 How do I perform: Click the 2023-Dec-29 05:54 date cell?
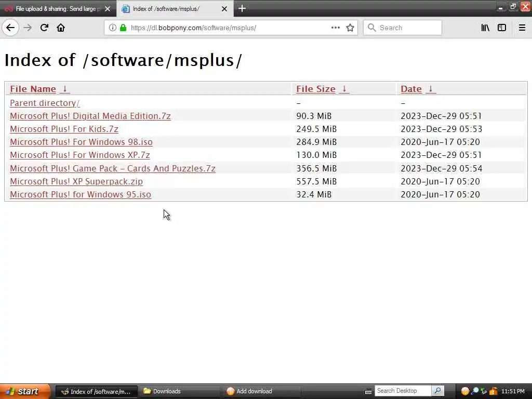pyautogui.click(x=442, y=168)
